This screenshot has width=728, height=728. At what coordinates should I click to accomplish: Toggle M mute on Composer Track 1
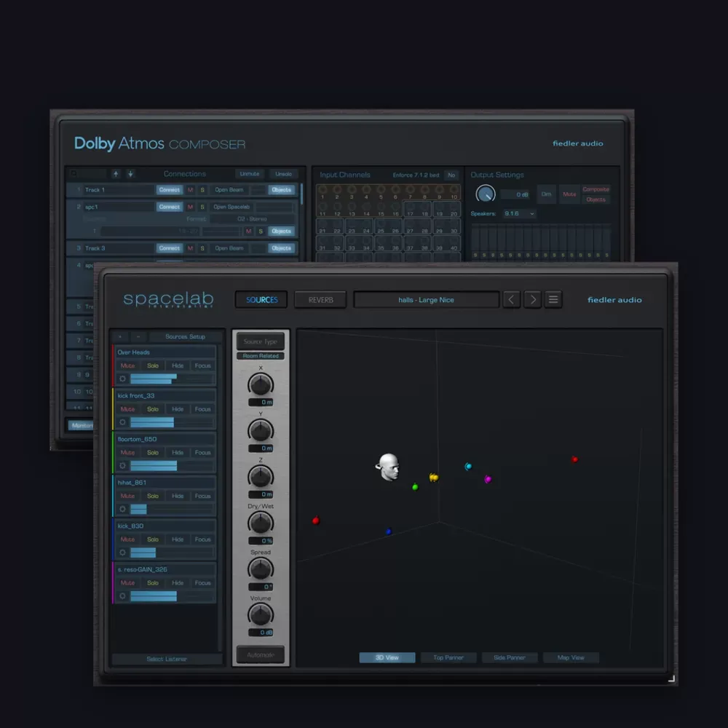[x=190, y=190]
